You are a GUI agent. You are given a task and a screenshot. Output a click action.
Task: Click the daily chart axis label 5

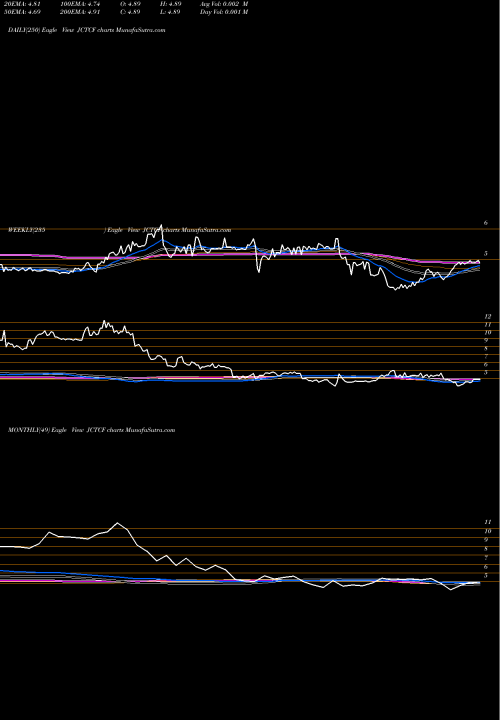coord(486,253)
